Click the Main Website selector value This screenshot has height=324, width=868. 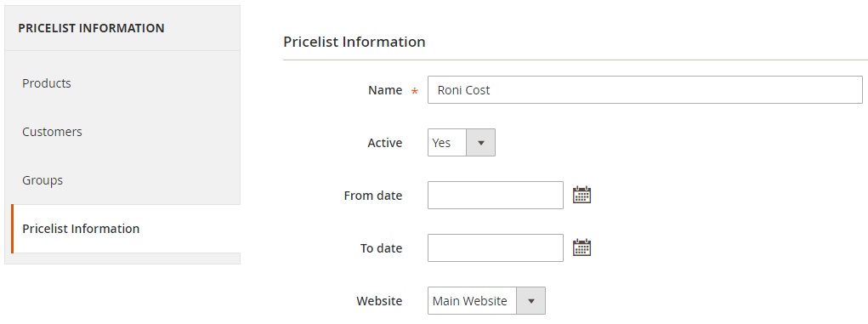click(472, 301)
